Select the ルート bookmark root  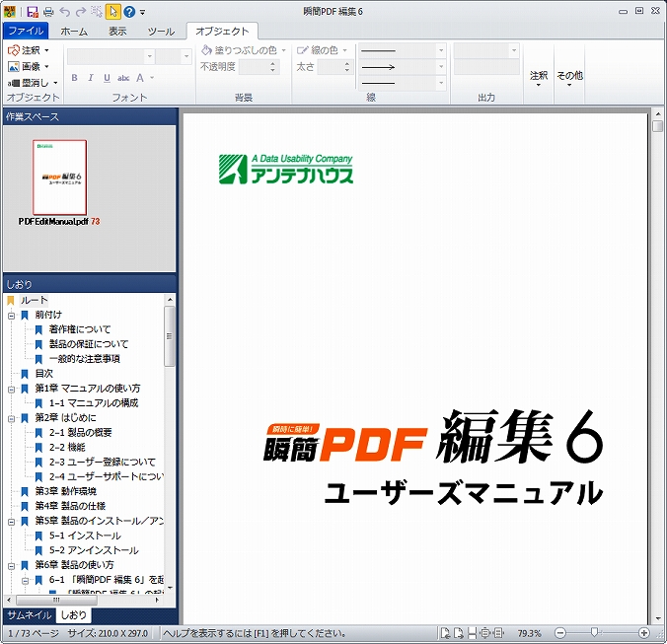(34, 300)
